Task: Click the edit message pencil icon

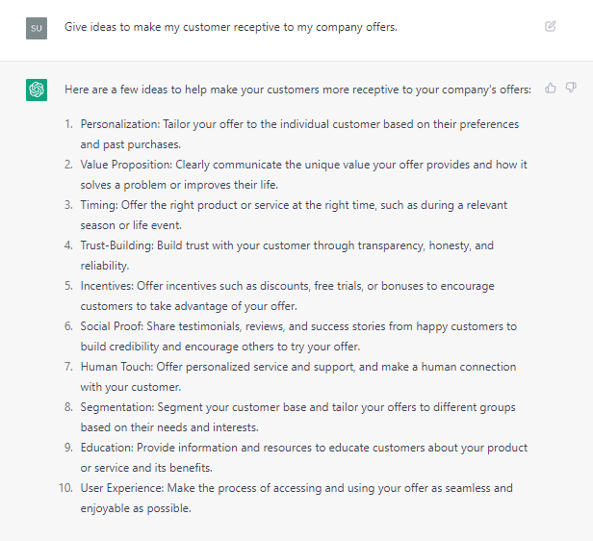Action: (x=550, y=26)
